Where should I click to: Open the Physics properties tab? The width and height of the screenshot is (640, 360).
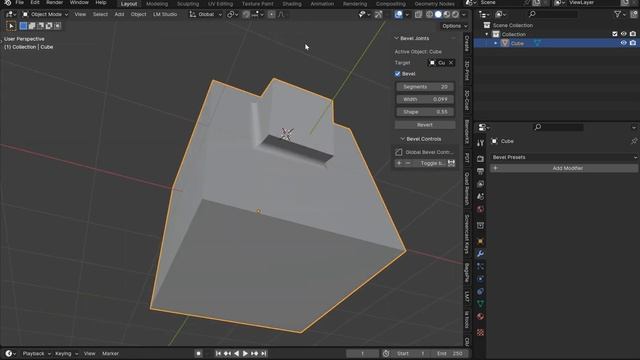click(480, 279)
